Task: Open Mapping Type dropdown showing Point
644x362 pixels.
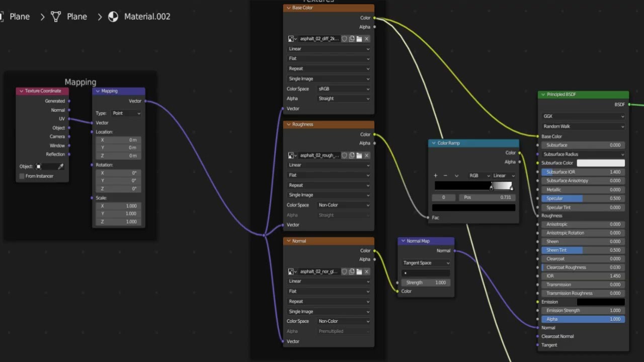Action: (126, 113)
